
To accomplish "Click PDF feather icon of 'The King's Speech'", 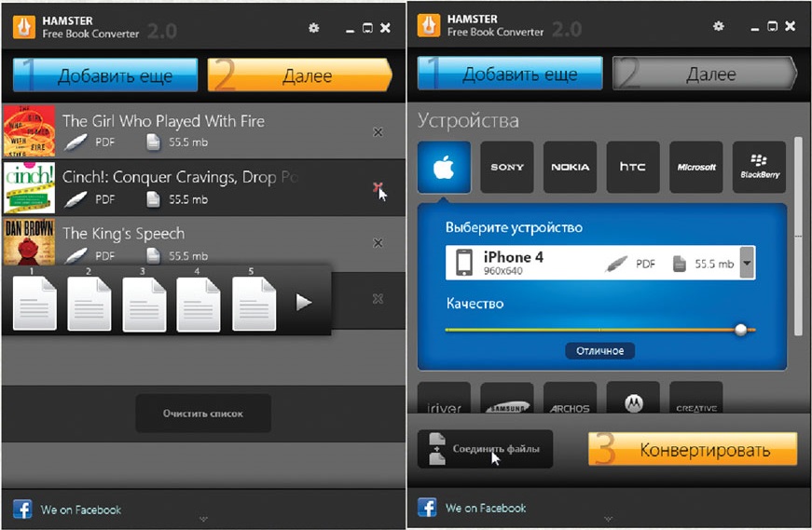I will click(x=76, y=255).
